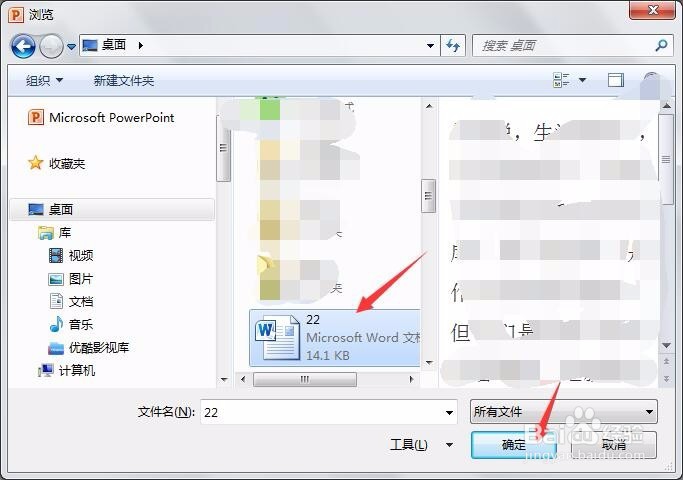The height and width of the screenshot is (480, 683).
Task: Click the PowerPoint icon in navigation pane
Action: click(36, 118)
